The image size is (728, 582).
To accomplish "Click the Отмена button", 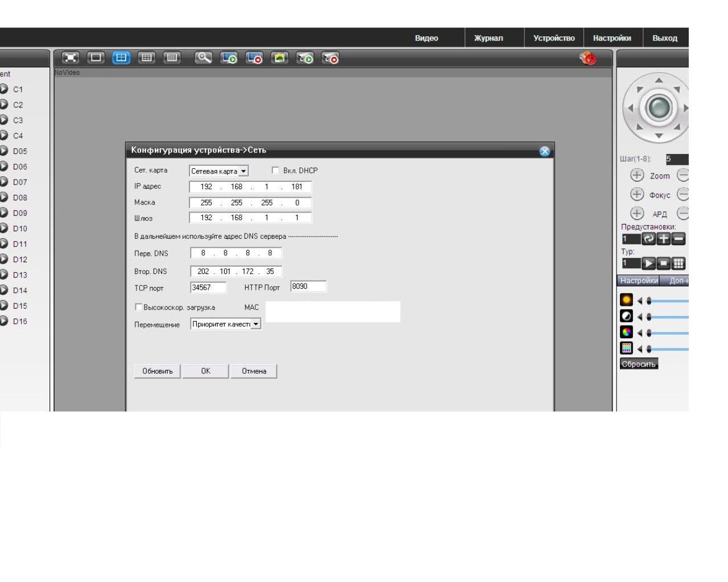I will click(254, 371).
